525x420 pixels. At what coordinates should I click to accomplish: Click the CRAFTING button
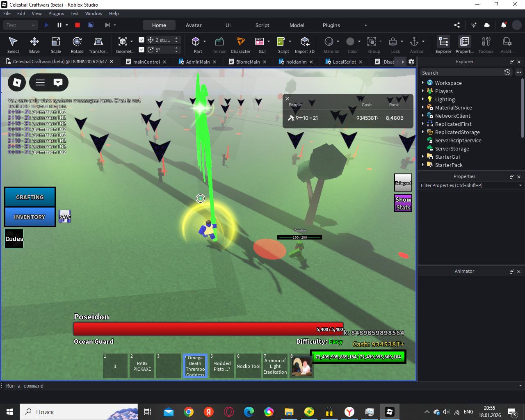coord(30,197)
